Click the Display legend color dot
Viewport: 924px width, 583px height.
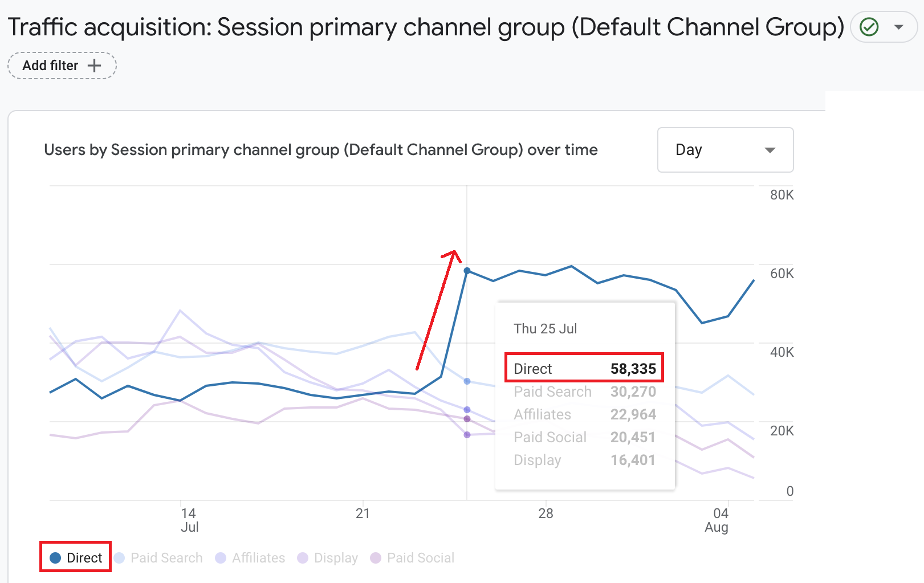coord(303,557)
